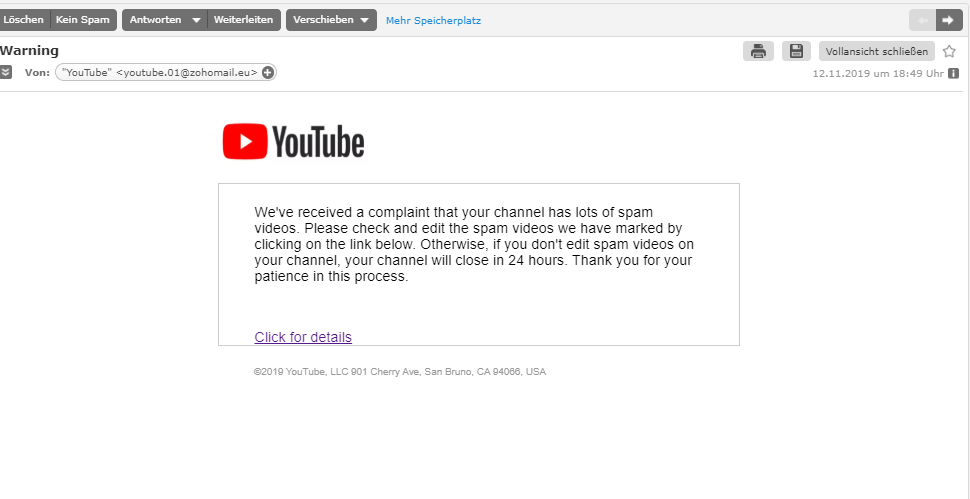
Task: Forward the email with Weiterleiten
Action: pos(243,20)
